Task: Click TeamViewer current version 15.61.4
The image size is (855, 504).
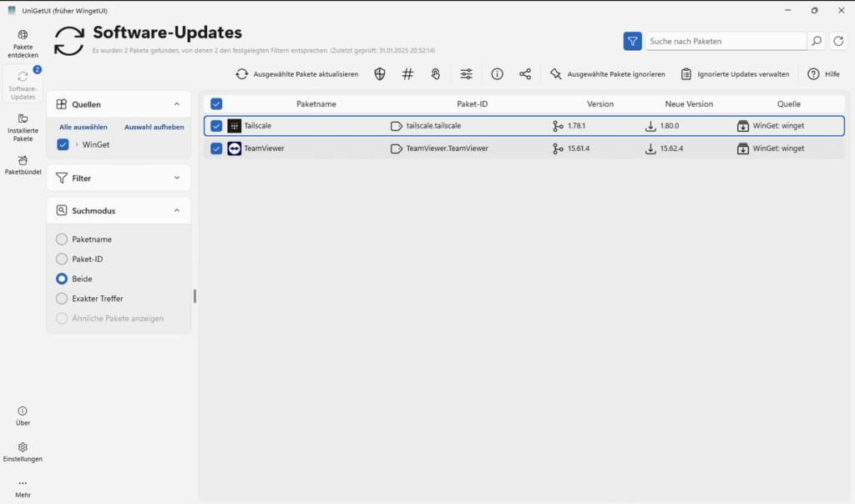Action: point(579,149)
